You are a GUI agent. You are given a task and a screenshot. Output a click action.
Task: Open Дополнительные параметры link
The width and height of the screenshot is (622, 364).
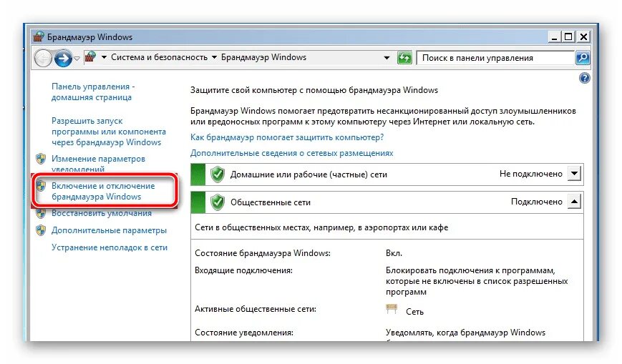point(109,230)
